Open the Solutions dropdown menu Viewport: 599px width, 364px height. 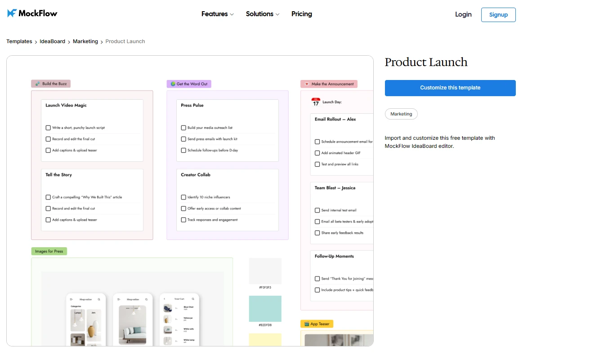(x=263, y=14)
